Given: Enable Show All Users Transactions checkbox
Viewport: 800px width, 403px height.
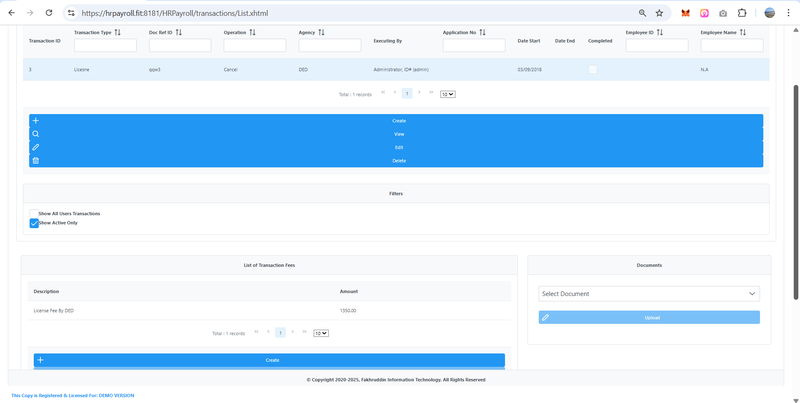Looking at the screenshot, I should pos(34,213).
